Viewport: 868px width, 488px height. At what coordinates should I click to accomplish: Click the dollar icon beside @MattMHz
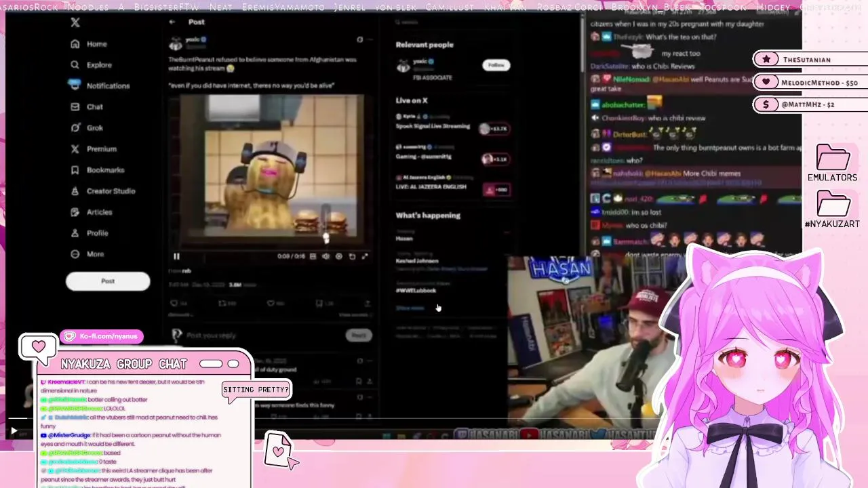click(766, 104)
